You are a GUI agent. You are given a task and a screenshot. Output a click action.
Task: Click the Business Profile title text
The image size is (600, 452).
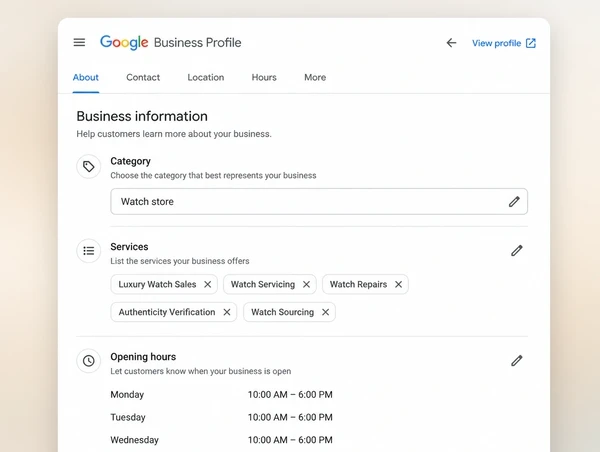tap(197, 42)
